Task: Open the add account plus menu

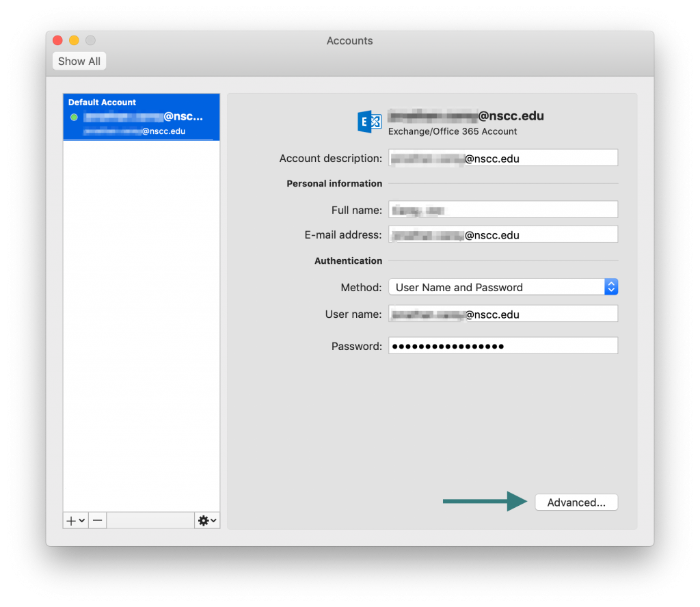Action: [75, 521]
